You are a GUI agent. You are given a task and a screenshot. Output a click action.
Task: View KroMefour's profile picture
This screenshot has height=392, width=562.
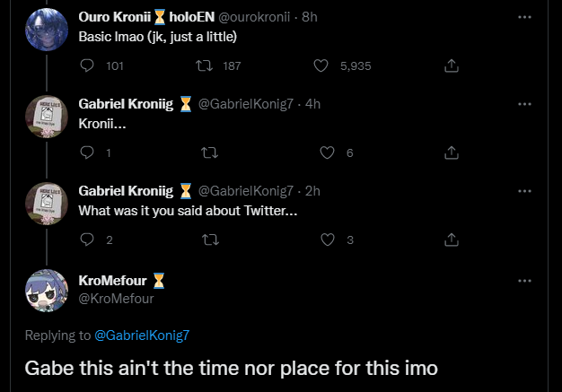click(x=46, y=291)
